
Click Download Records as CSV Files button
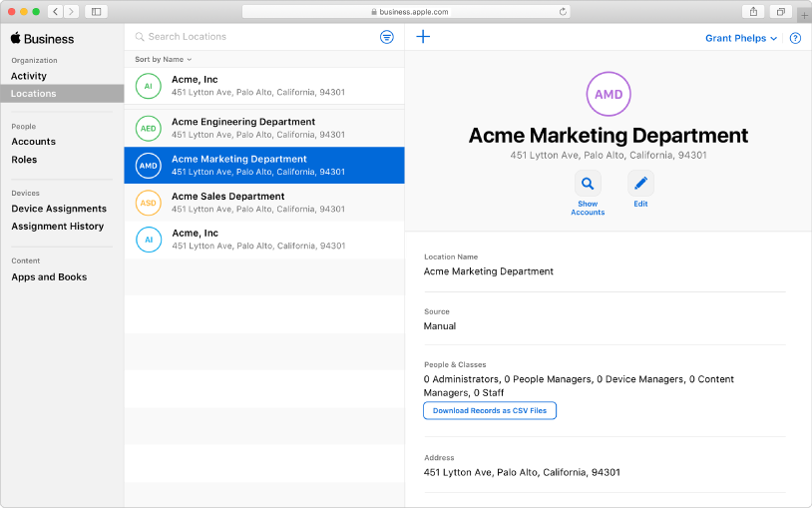point(490,410)
